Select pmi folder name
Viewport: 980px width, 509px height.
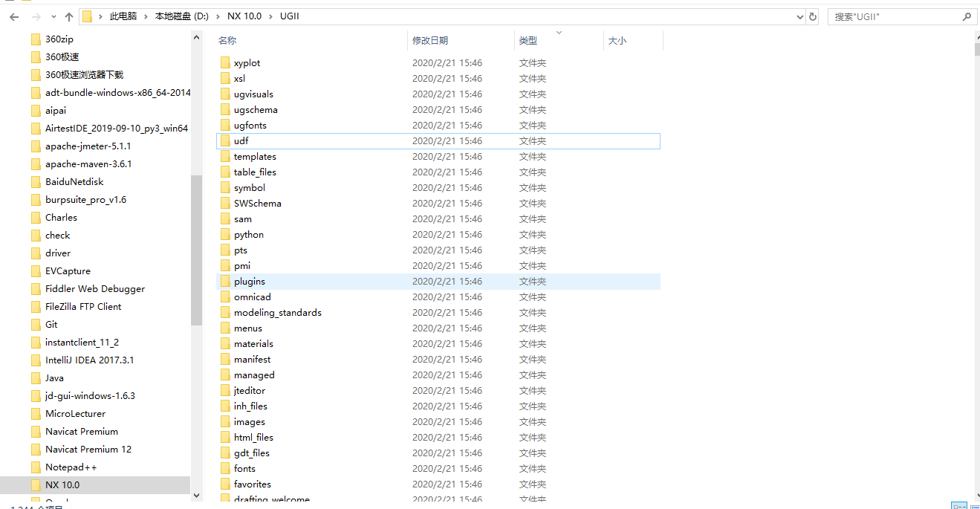pos(242,266)
